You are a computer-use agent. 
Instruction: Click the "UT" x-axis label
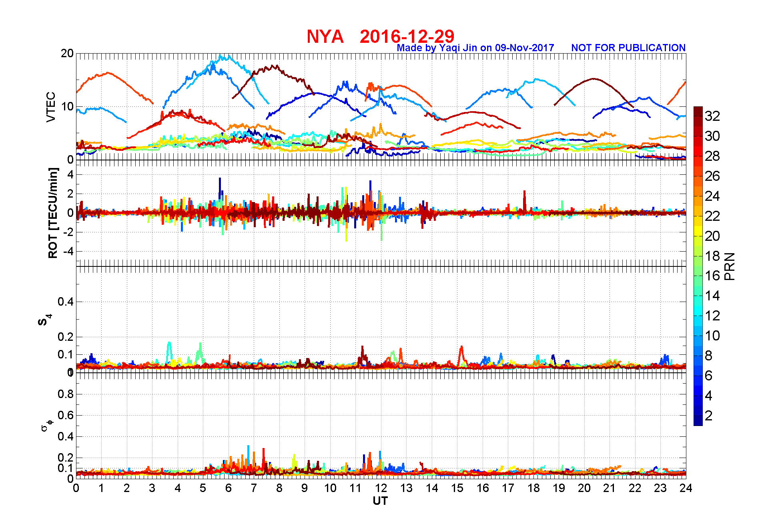(380, 501)
